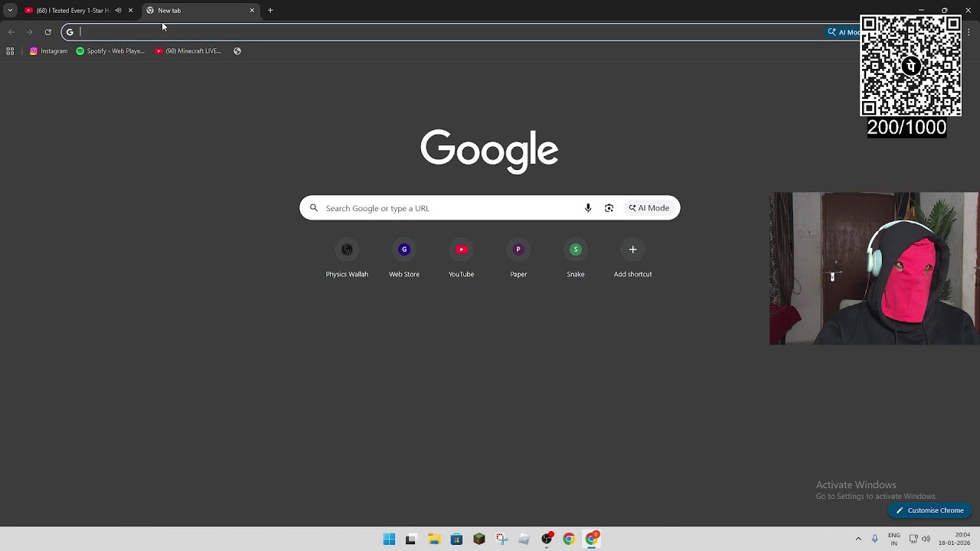
Task: Open the active Chrome profile taskbar icon
Action: [592, 540]
